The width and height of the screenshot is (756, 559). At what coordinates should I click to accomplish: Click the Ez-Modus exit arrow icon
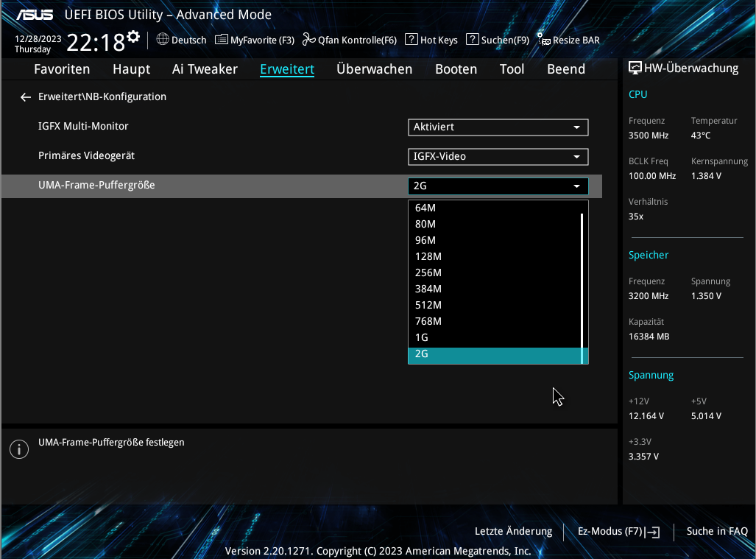[652, 532]
